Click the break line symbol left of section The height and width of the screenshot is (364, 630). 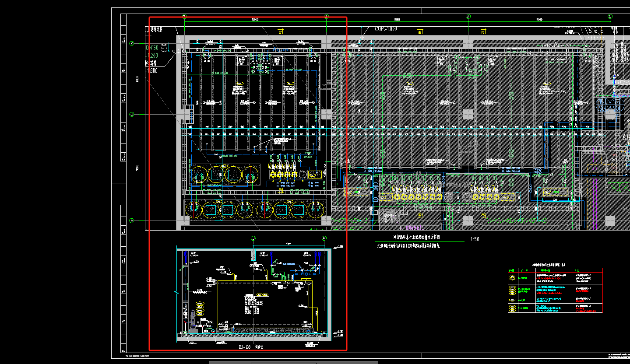point(176,292)
